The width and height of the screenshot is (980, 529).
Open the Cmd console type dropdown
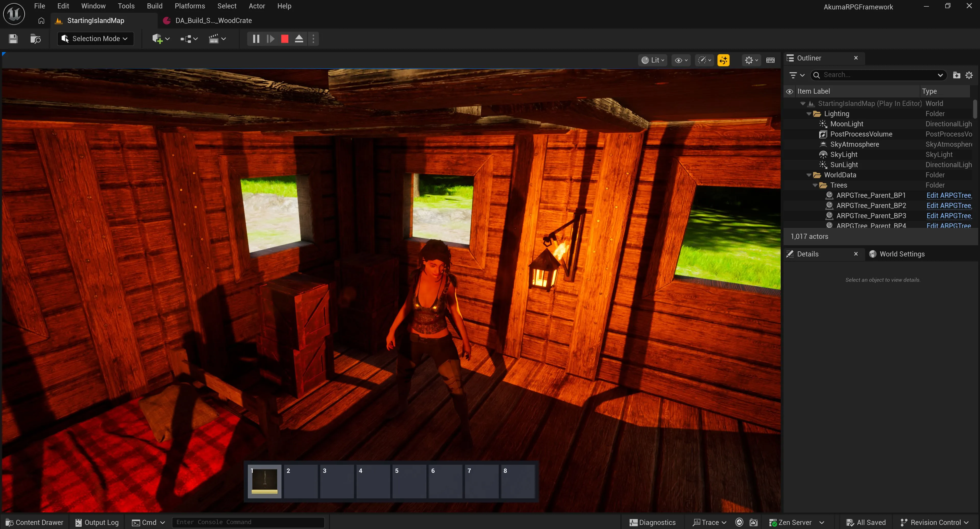coord(148,523)
